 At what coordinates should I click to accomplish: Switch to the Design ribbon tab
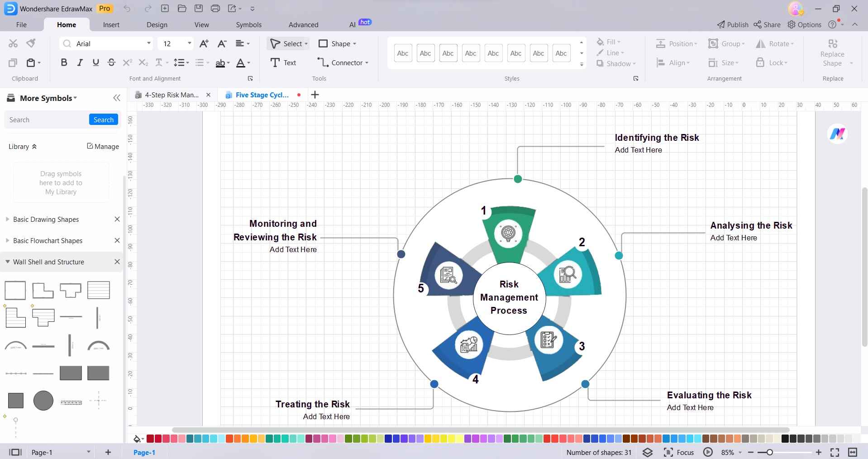pyautogui.click(x=157, y=24)
